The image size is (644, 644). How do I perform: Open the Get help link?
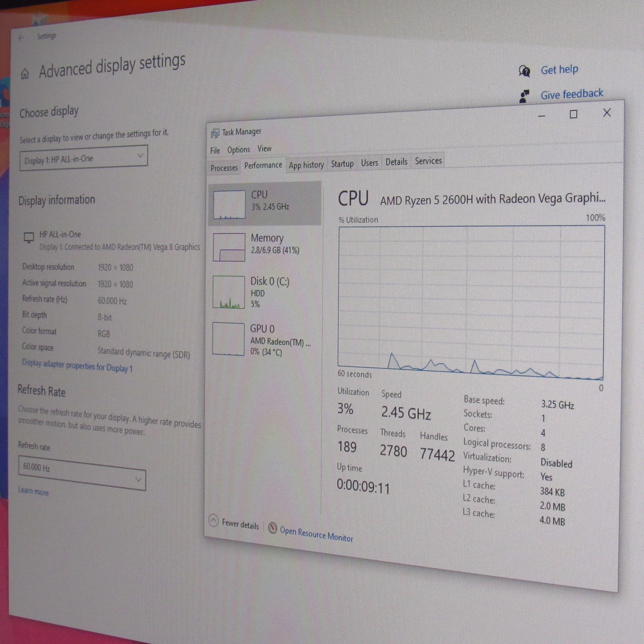click(559, 70)
